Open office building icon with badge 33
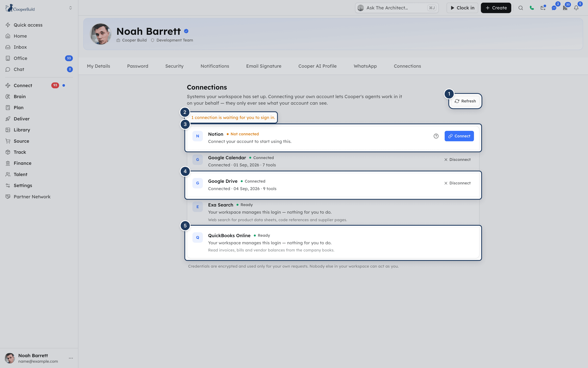The image size is (588, 368). coord(565,8)
